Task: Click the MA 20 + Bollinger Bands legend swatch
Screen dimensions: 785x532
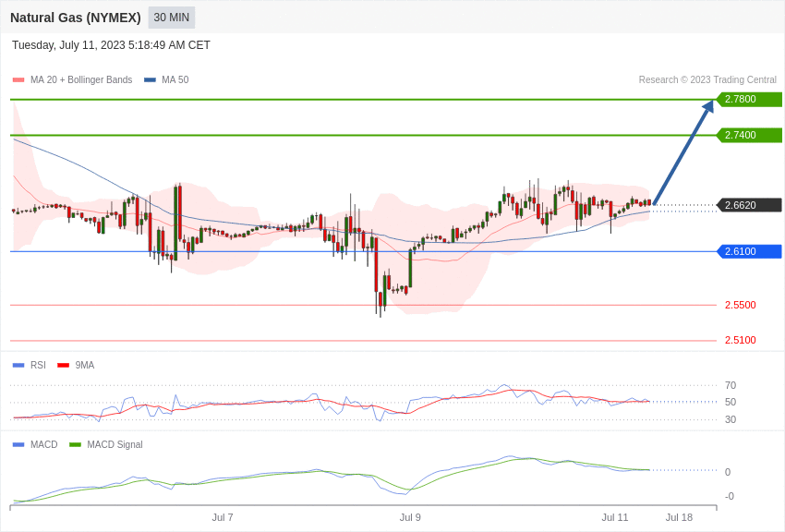Action: 18,80
